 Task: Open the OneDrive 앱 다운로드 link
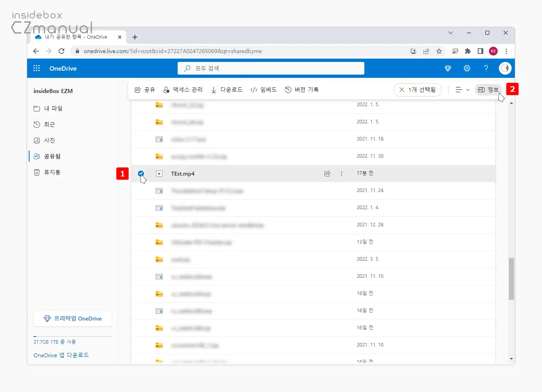61,355
